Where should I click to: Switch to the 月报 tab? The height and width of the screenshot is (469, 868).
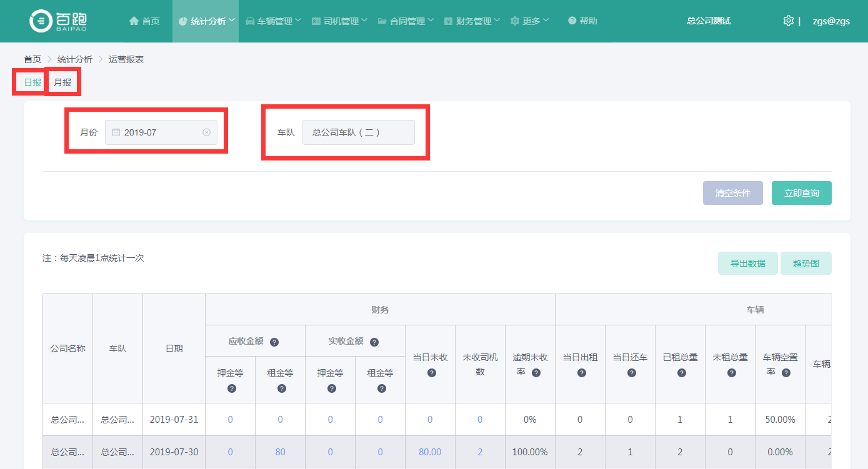[x=62, y=82]
